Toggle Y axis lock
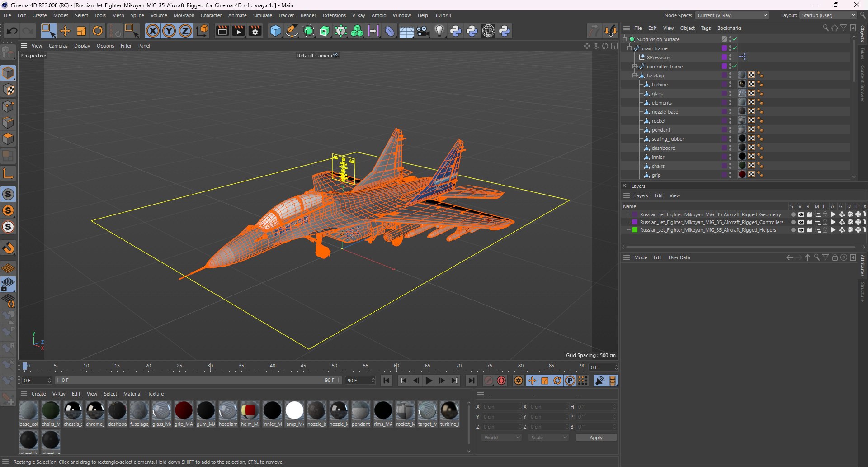Viewport: 868px width, 467px height. click(169, 31)
